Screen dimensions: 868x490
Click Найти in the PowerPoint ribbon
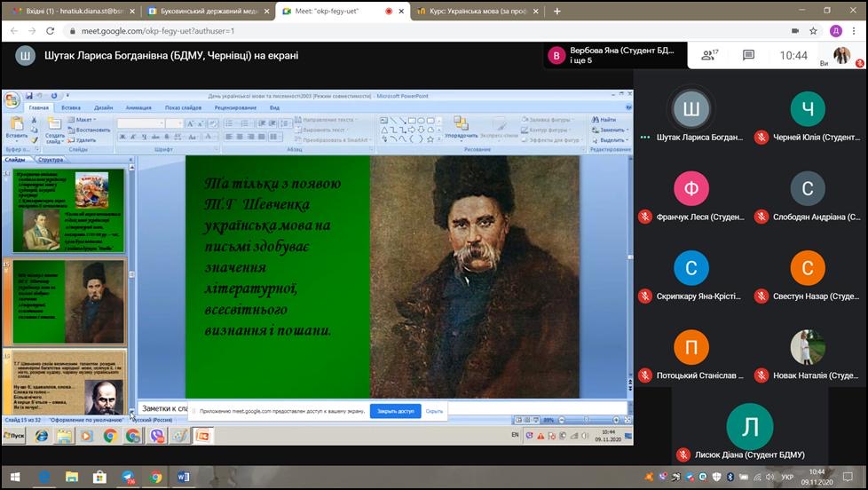pos(604,120)
